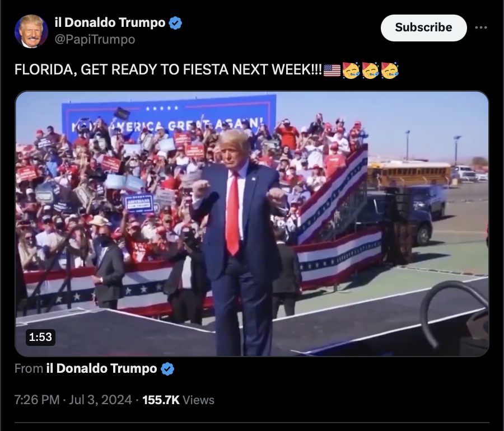Open the il Donaldo Trumpo display name

coord(110,22)
